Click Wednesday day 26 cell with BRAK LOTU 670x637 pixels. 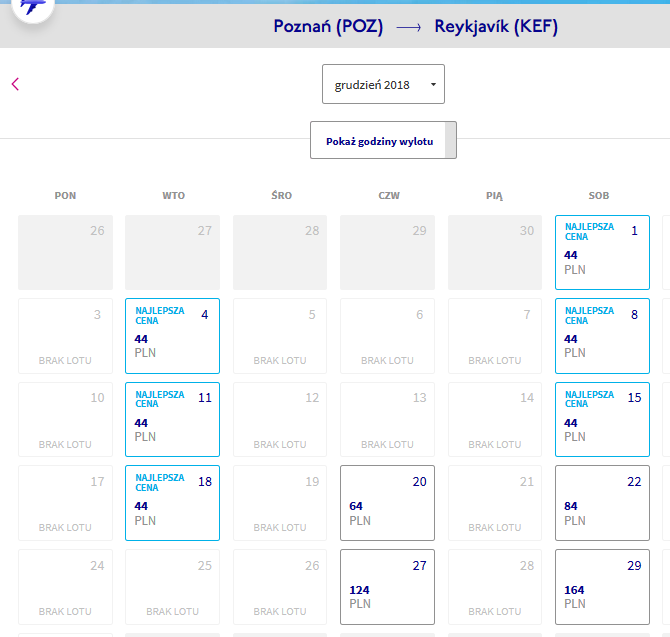pyautogui.click(x=280, y=587)
